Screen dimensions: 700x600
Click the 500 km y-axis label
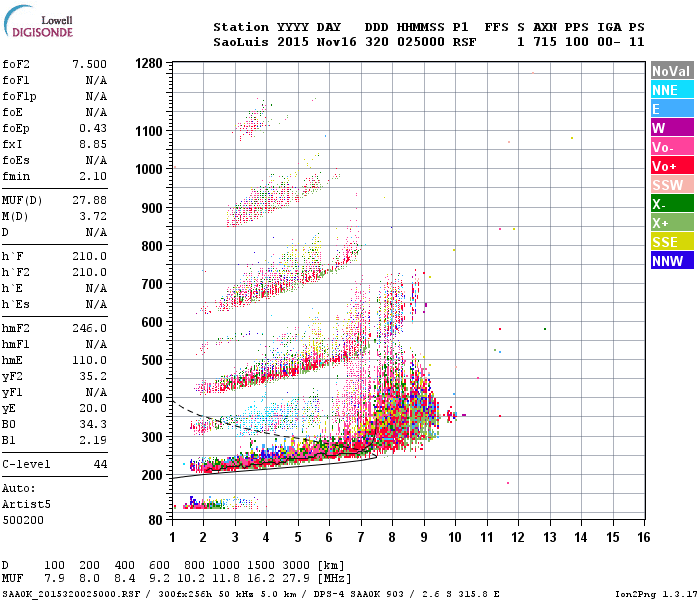152,360
